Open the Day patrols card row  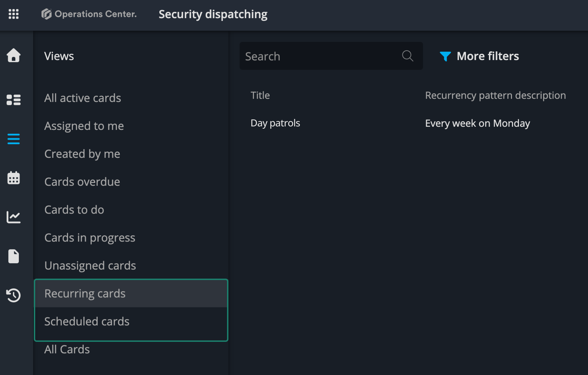(275, 123)
